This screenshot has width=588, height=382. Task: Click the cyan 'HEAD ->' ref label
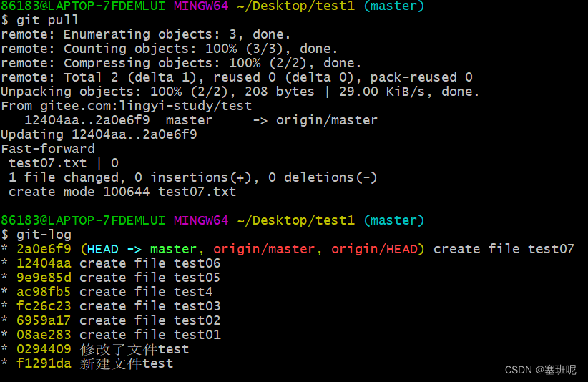tap(114, 249)
